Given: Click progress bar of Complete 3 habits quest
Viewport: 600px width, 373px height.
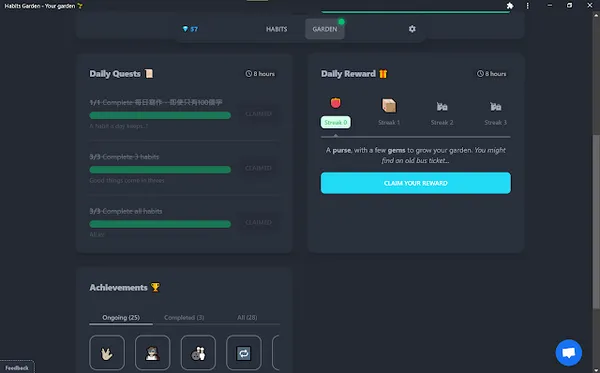Looking at the screenshot, I should pyautogui.click(x=160, y=169).
